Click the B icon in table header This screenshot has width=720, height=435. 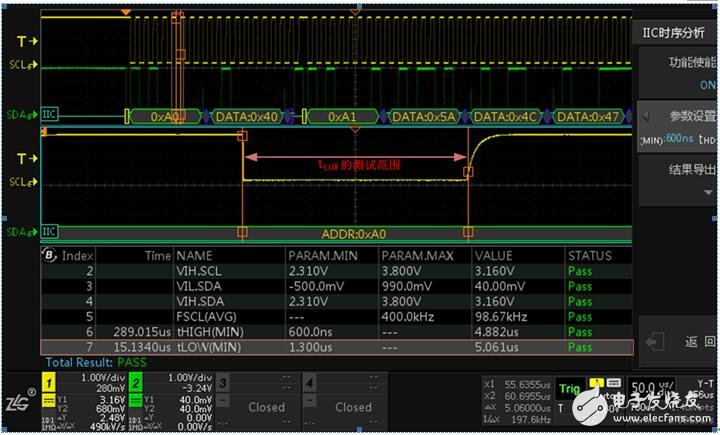point(49,255)
